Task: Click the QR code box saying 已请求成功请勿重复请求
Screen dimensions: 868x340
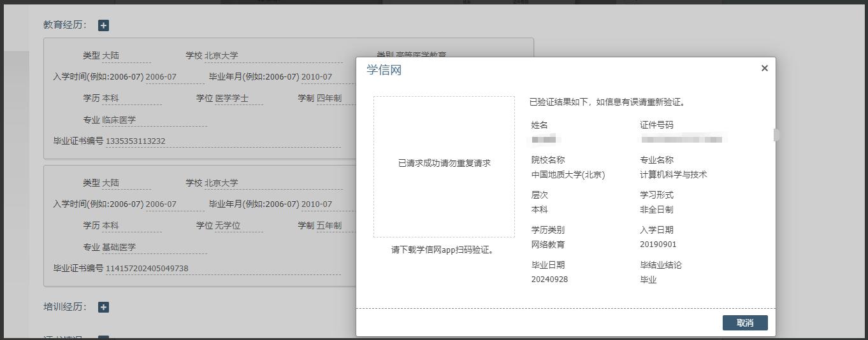Action: click(444, 167)
